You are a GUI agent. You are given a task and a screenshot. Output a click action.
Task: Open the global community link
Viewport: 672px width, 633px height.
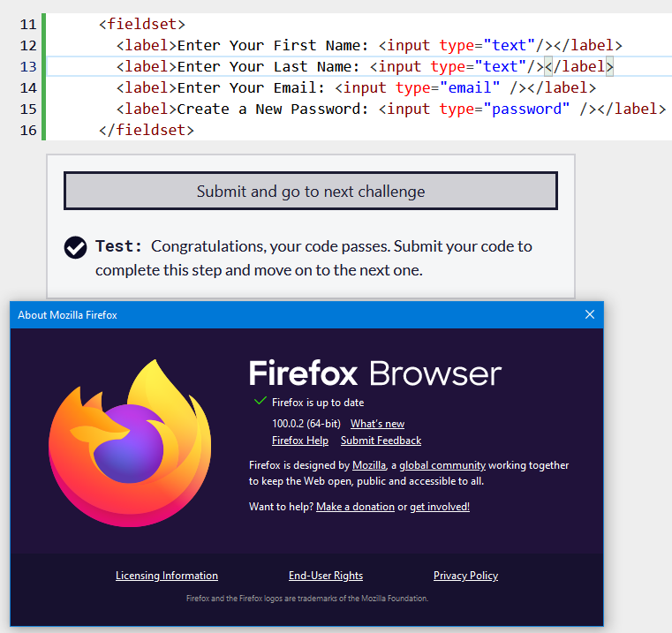(x=442, y=465)
